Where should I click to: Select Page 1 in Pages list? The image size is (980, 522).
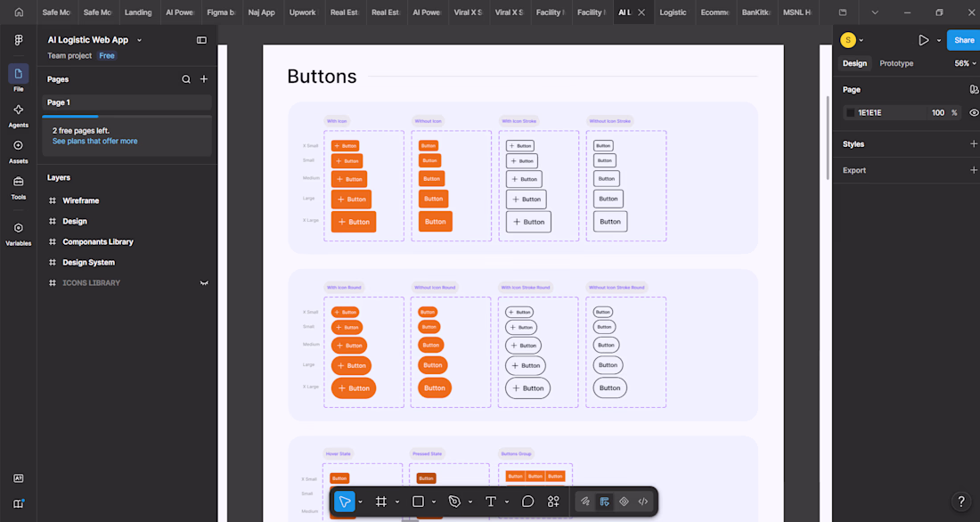[x=127, y=102]
